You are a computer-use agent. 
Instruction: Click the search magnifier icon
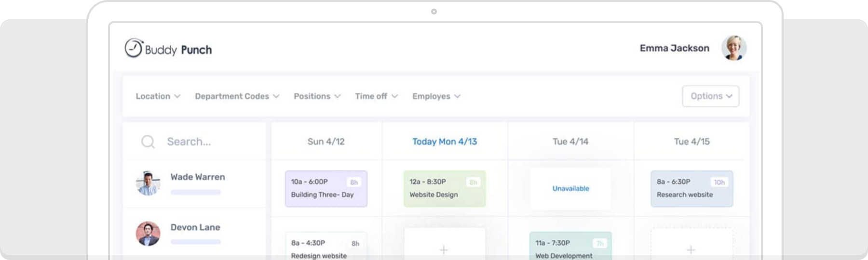(148, 142)
